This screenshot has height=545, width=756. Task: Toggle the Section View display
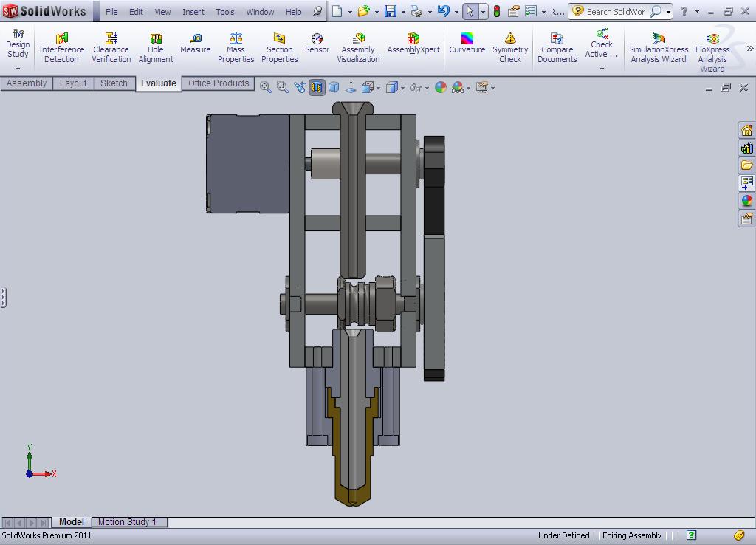pyautogui.click(x=316, y=87)
